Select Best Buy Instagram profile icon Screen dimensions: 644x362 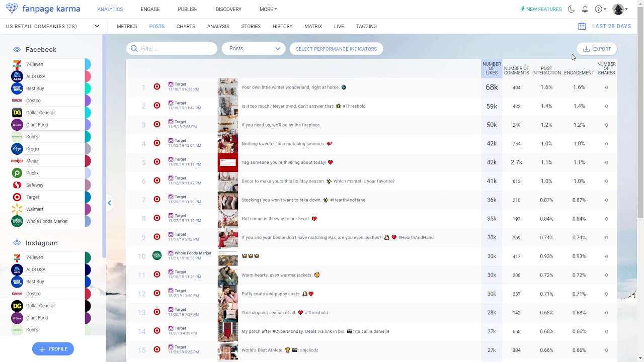(x=17, y=282)
